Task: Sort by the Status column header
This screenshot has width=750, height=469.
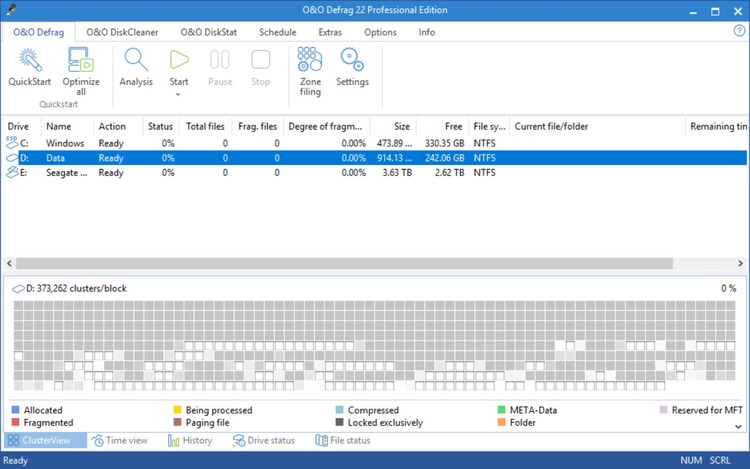Action: [x=160, y=126]
